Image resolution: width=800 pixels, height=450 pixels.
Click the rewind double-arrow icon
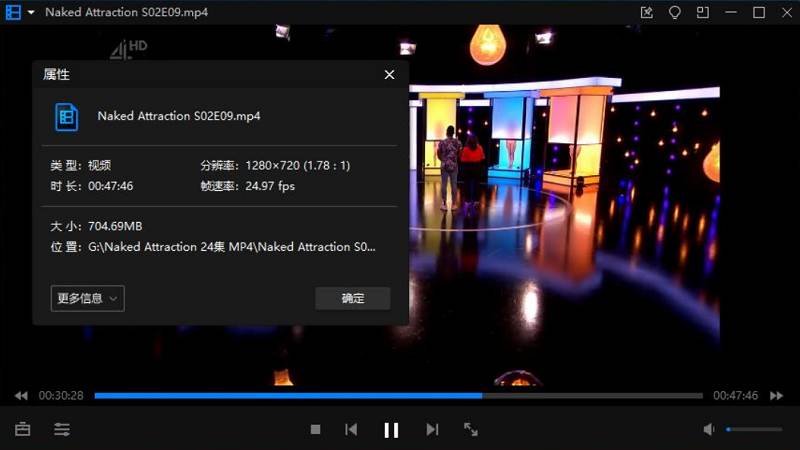coord(21,396)
